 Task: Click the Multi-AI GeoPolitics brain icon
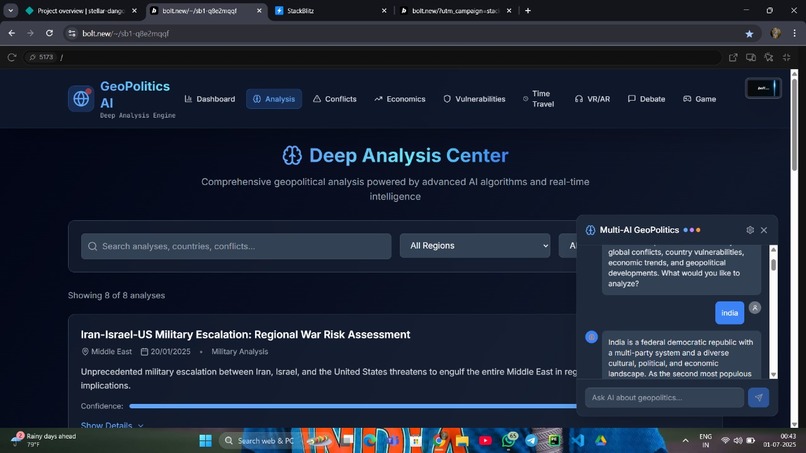[x=591, y=230]
